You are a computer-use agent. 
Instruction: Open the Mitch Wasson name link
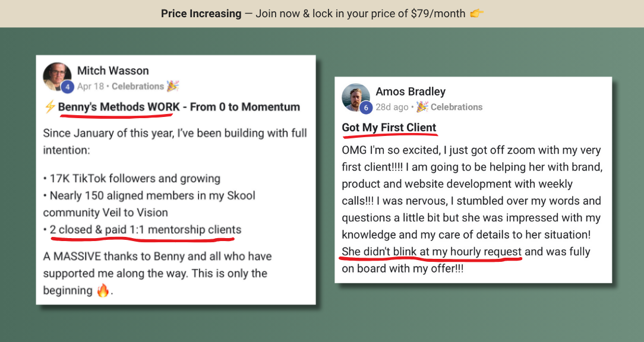coord(113,71)
